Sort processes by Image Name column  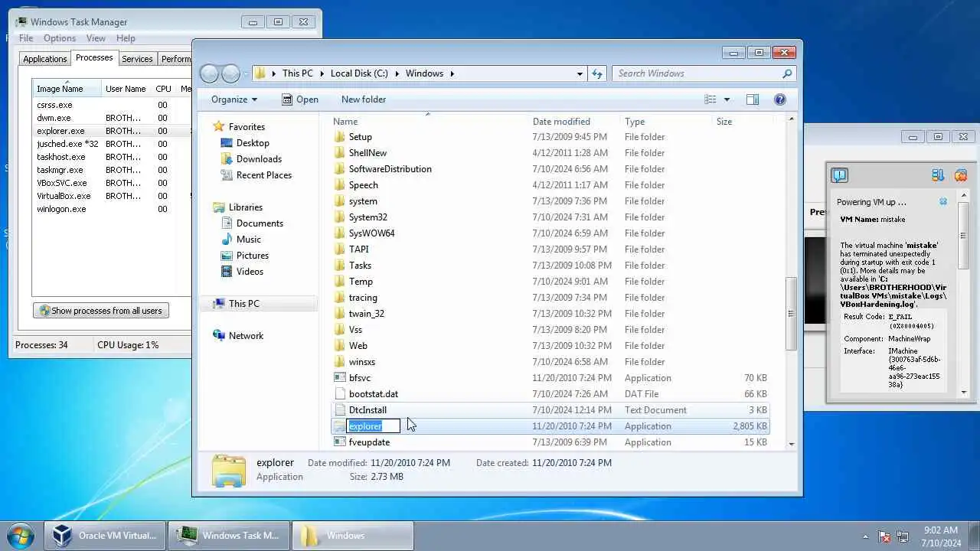click(67, 89)
